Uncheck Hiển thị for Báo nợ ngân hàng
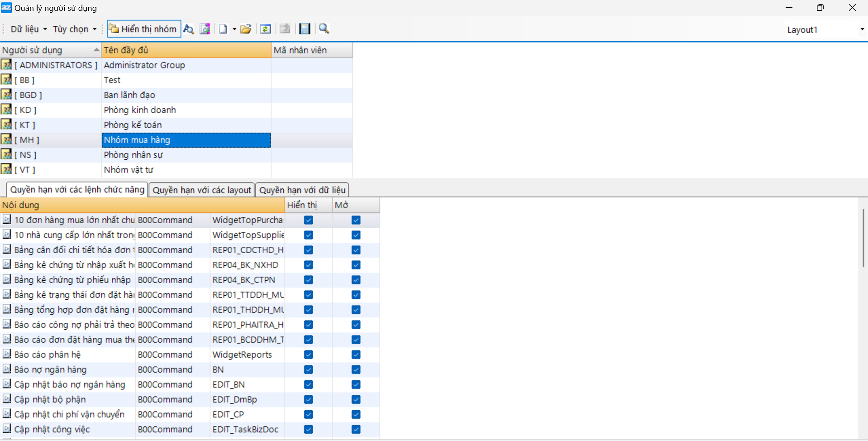Viewport: 868px width, 441px height. point(309,369)
